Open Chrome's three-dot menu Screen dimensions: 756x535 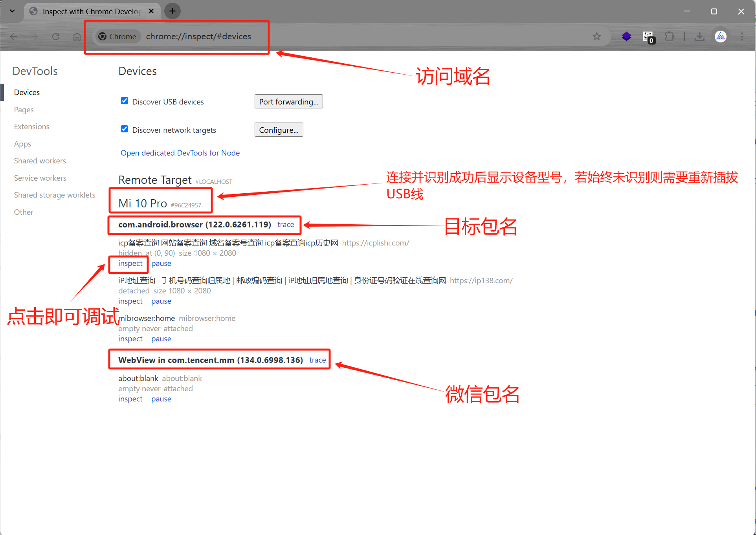(x=742, y=37)
